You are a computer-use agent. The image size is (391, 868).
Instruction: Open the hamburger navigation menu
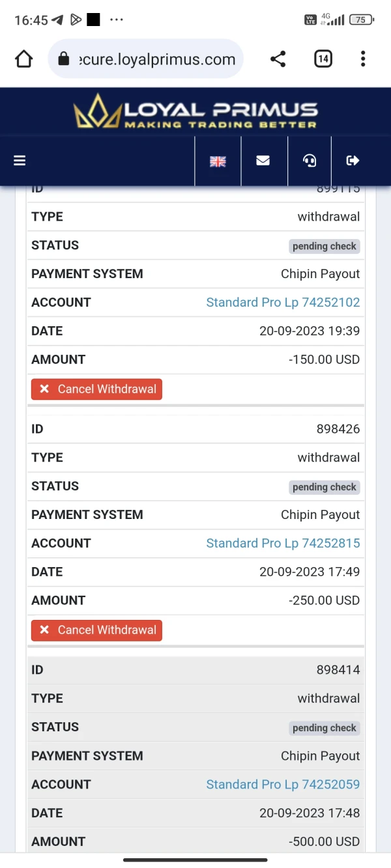20,160
